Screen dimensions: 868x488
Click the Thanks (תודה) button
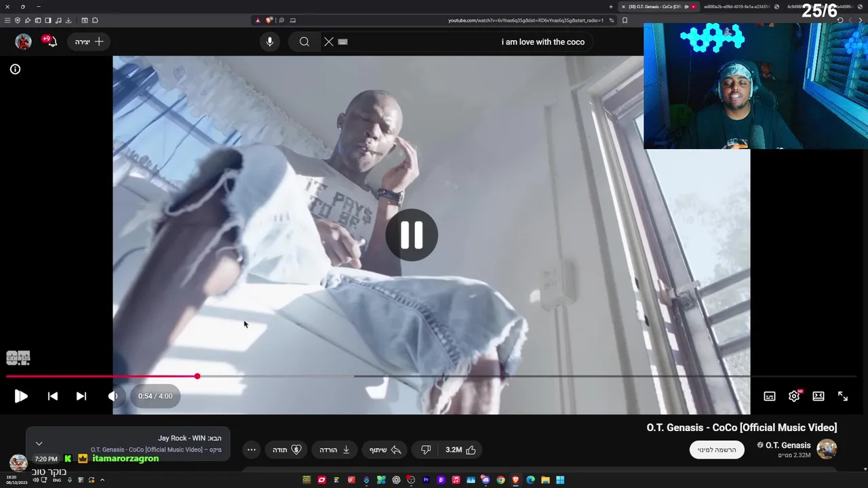pyautogui.click(x=287, y=450)
